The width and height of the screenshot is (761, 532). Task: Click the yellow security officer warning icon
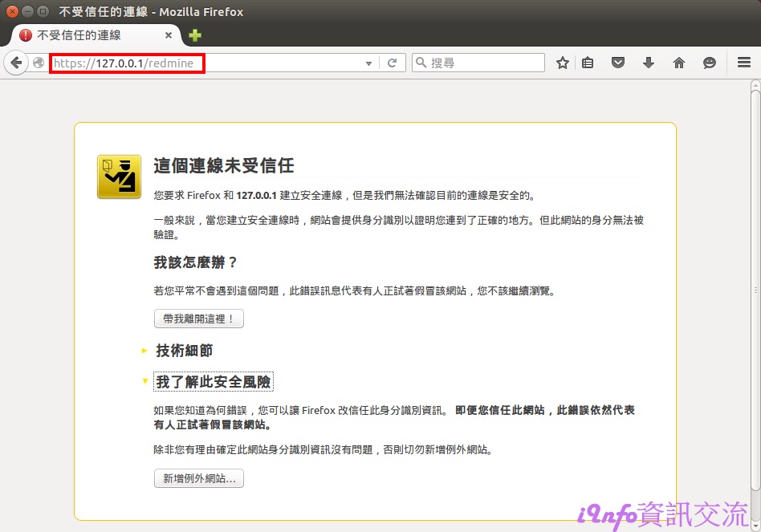[x=119, y=177]
